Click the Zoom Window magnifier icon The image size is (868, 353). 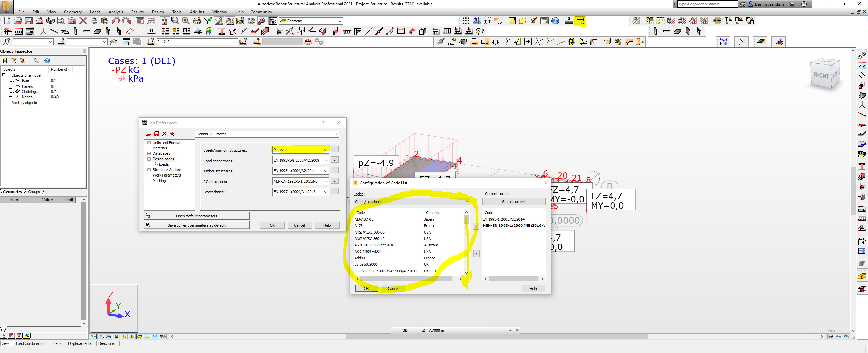click(x=175, y=21)
